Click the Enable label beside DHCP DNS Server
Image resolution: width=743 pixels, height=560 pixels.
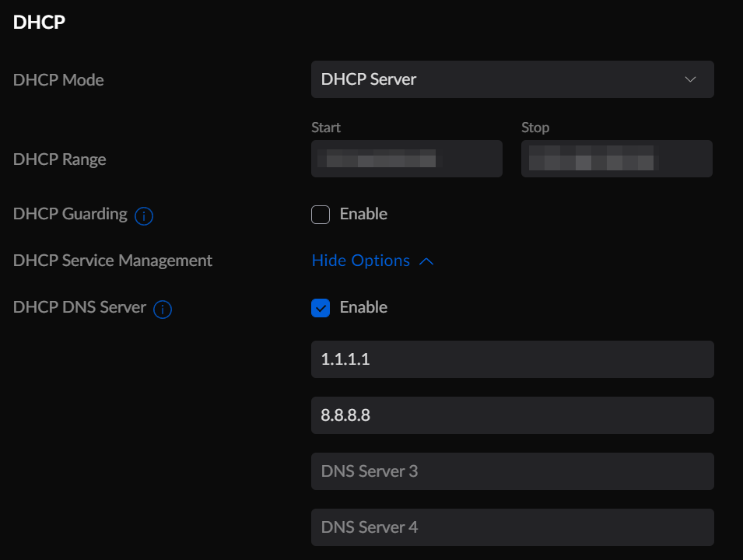coord(363,307)
